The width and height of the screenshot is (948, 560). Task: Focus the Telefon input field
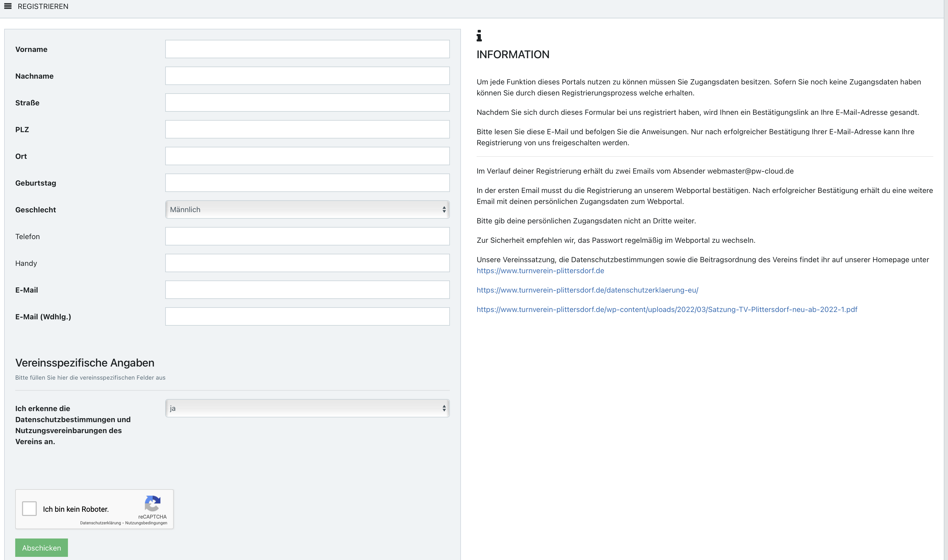pyautogui.click(x=307, y=236)
